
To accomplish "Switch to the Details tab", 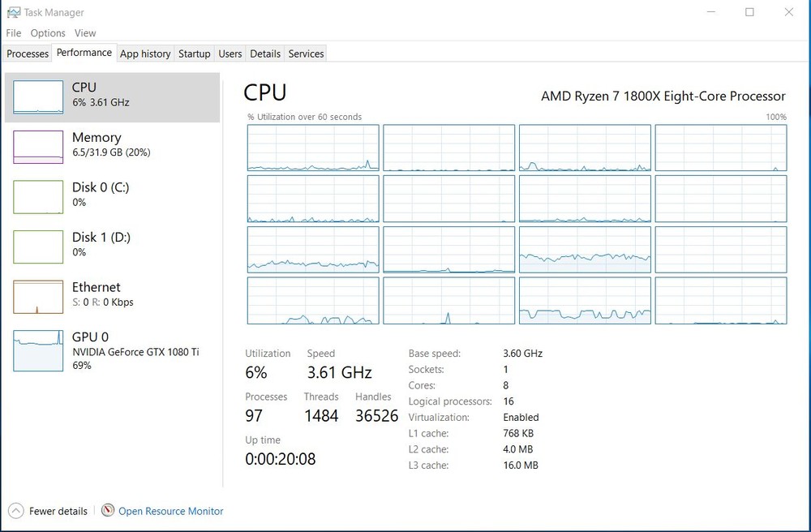I will pyautogui.click(x=265, y=54).
